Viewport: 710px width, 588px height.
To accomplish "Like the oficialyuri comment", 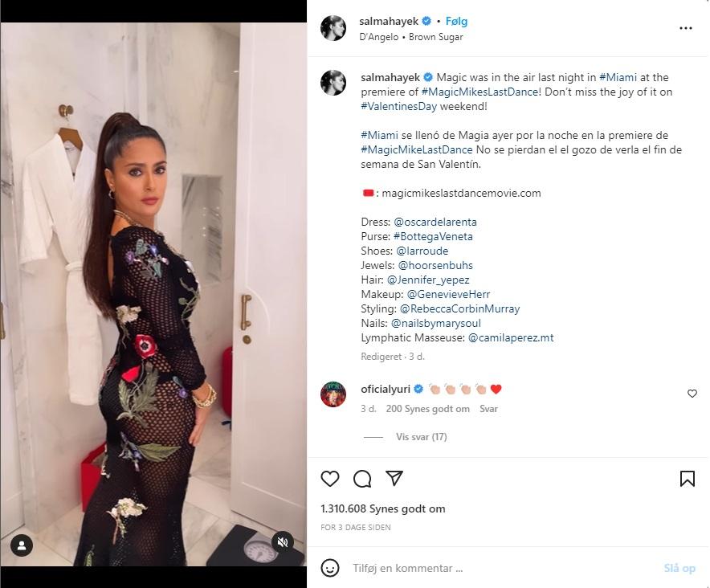I will click(x=692, y=394).
